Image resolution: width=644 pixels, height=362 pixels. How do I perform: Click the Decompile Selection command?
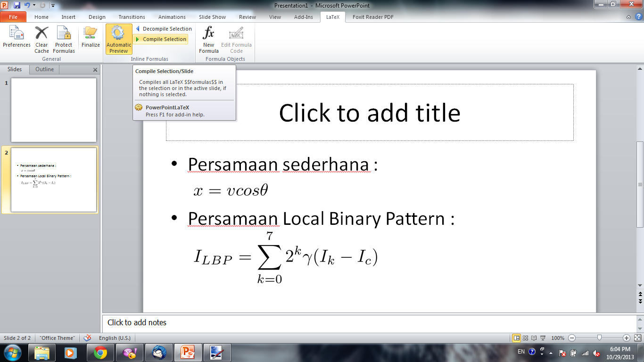point(164,29)
